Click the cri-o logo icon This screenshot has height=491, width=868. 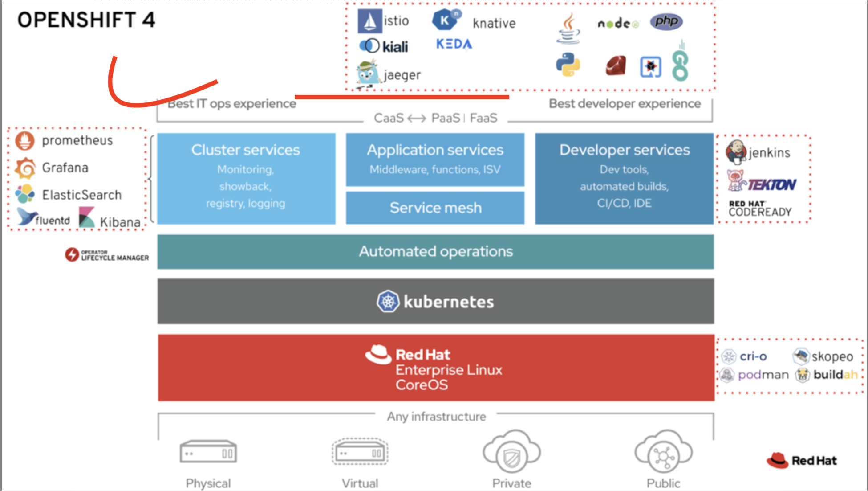[729, 356]
